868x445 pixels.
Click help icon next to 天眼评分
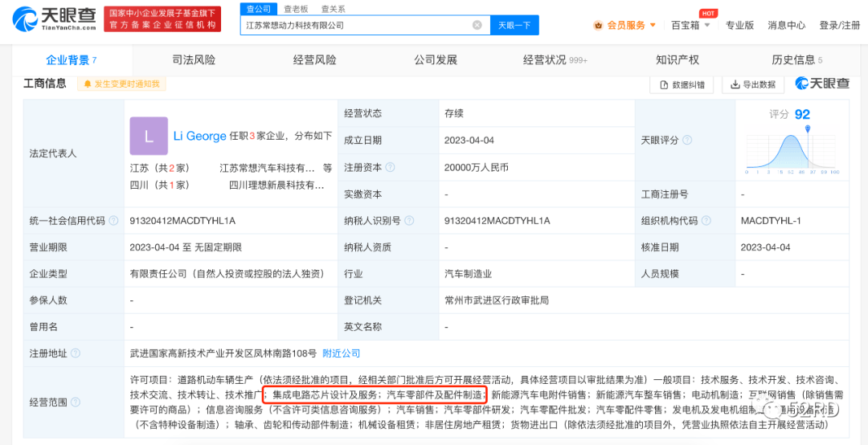(687, 141)
